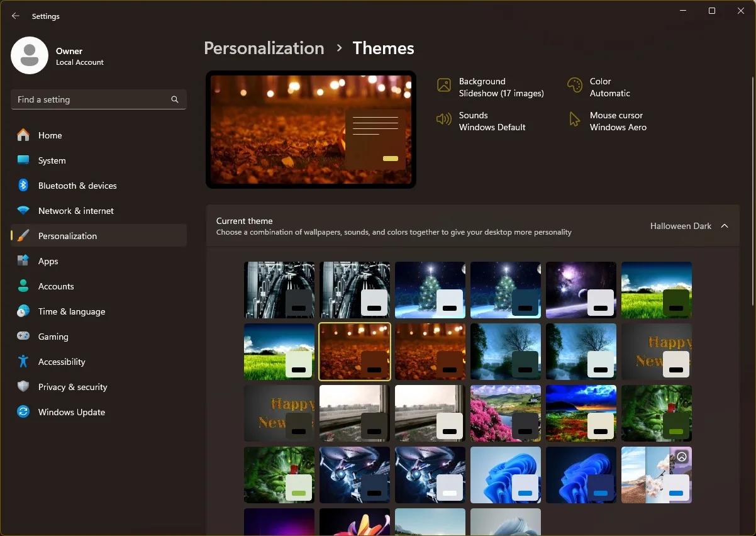Click the large Halloween theme preview image
This screenshot has width=756, height=536.
pyautogui.click(x=311, y=130)
